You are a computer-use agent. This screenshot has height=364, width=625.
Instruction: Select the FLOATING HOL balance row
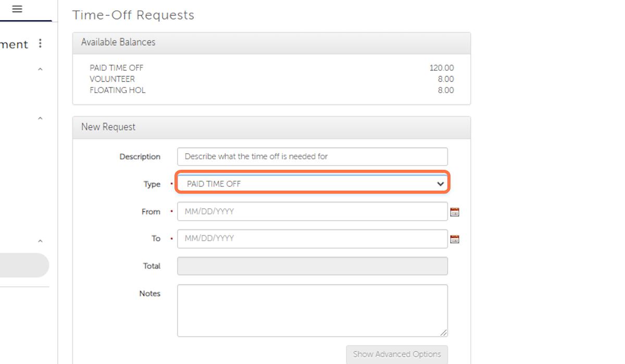(x=271, y=90)
